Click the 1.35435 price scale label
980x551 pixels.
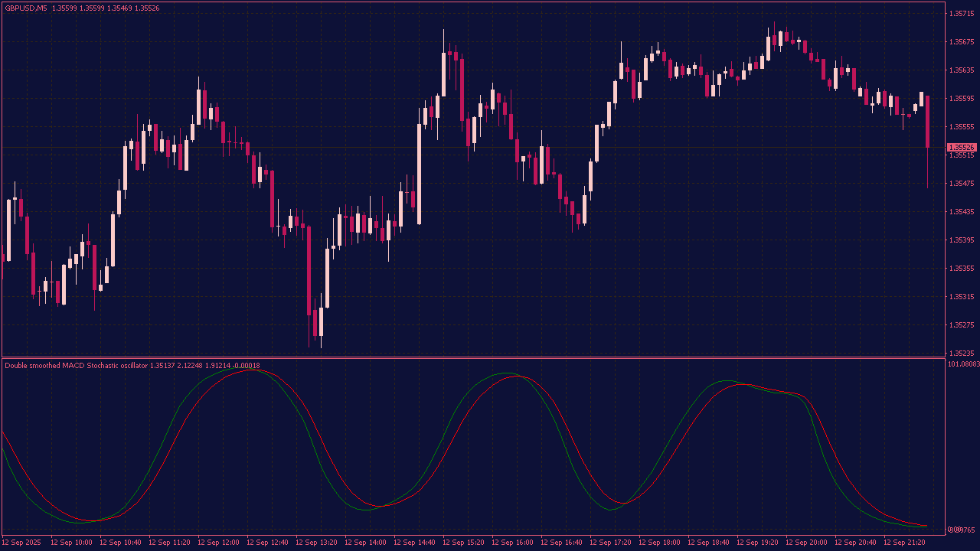click(961, 212)
